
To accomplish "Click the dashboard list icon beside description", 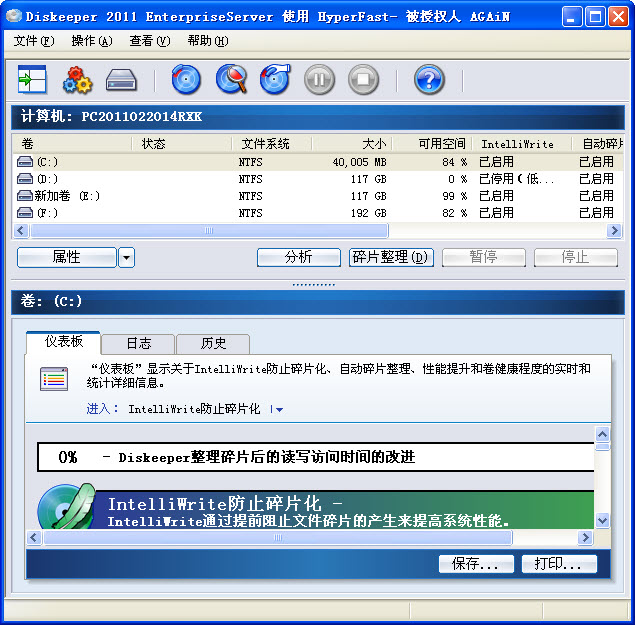I will click(54, 379).
